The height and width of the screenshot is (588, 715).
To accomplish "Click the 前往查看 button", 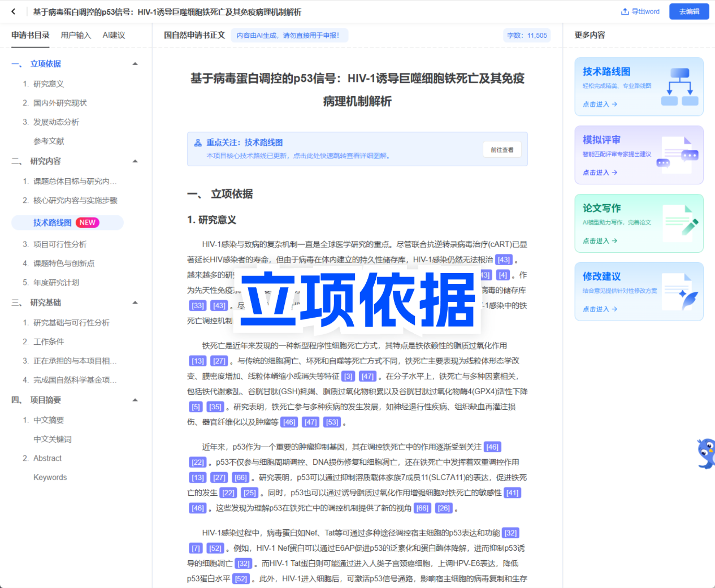I will click(502, 150).
